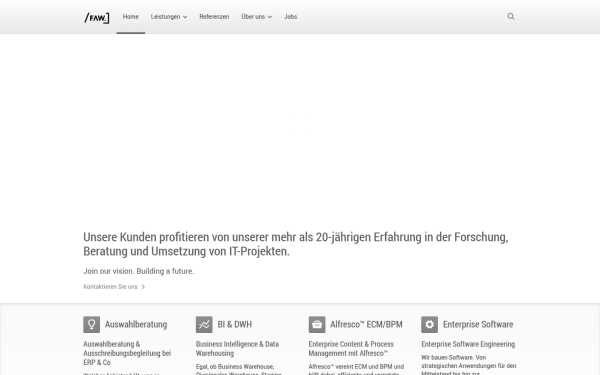600x375 pixels.
Task: Click 'Enterprise Content & Process Management' text
Action: point(351,349)
